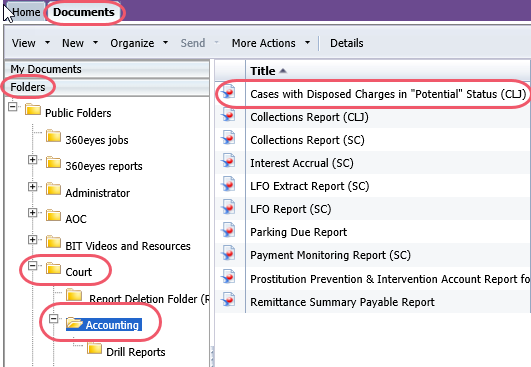The height and width of the screenshot is (367, 531).
Task: Click the report icon for Collections Report (SC)
Action: pos(229,138)
